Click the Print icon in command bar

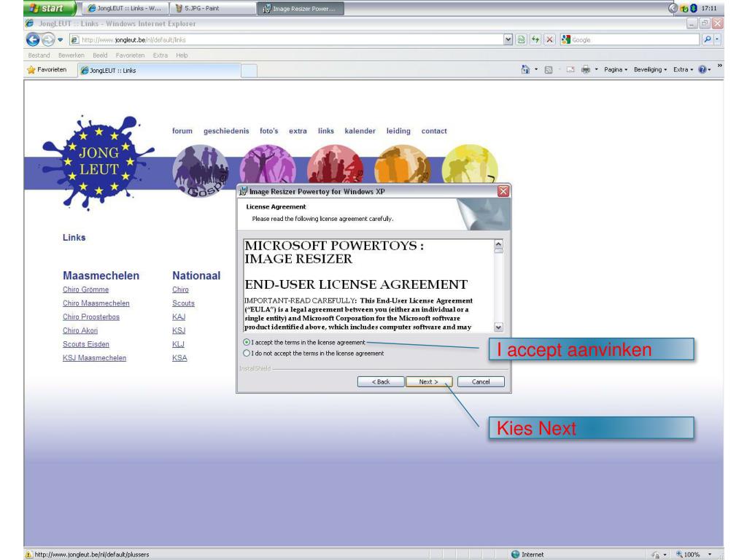pos(586,70)
